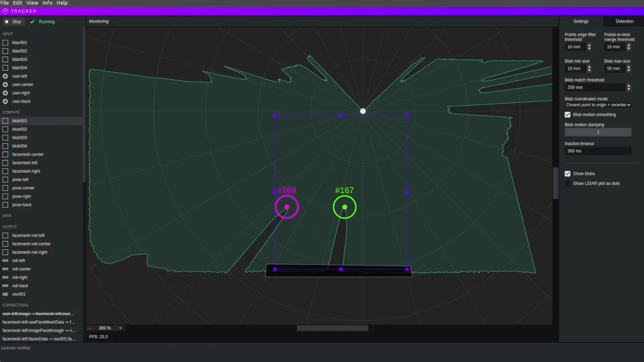This screenshot has width=644, height=362.
Task: Increase Blob max size with up arrow
Action: [x=628, y=67]
